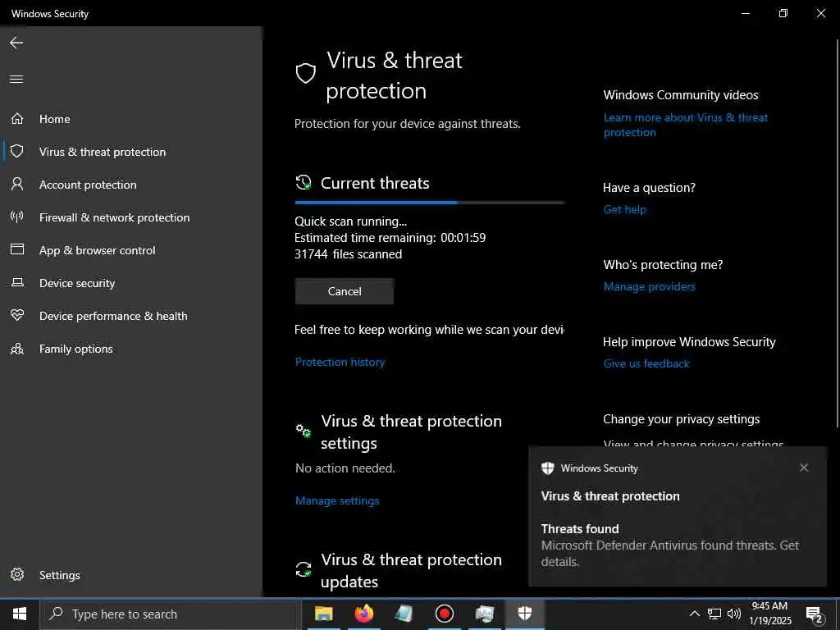
Task: Click the Settings gear icon
Action: click(x=17, y=574)
